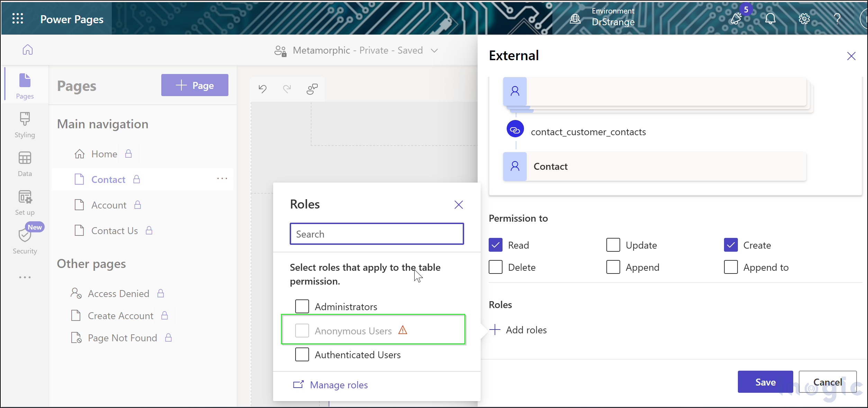Click Save button to confirm permissions
The height and width of the screenshot is (408, 868).
pyautogui.click(x=766, y=382)
